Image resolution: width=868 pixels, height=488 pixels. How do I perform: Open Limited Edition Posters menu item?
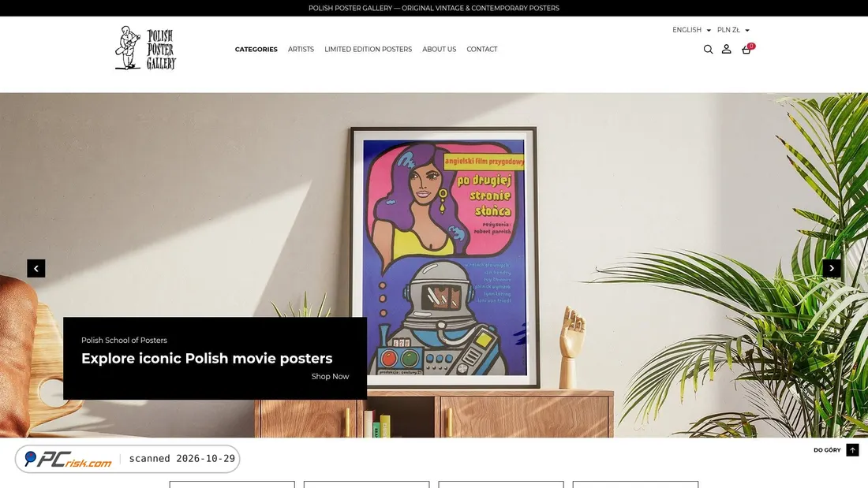369,49
